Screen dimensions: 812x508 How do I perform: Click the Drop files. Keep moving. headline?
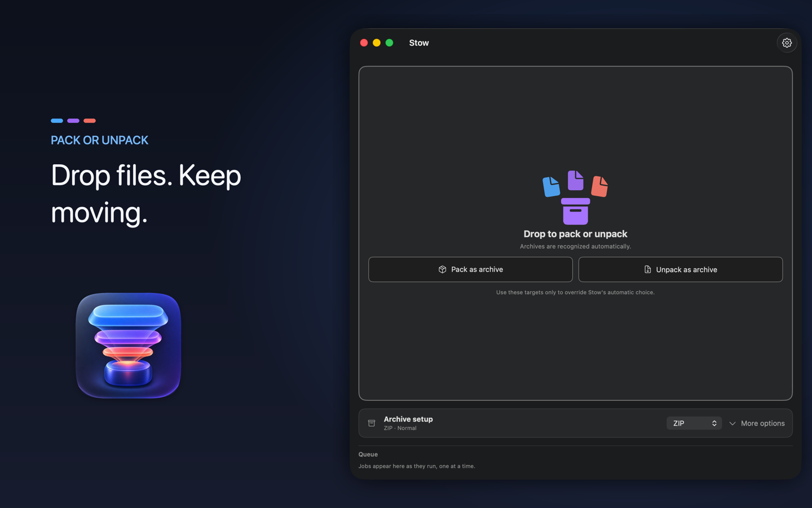[146, 194]
